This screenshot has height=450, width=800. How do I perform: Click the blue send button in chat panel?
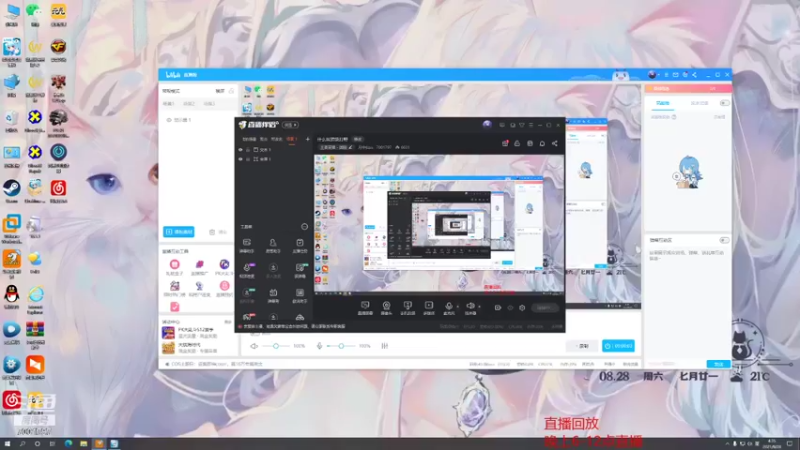718,364
